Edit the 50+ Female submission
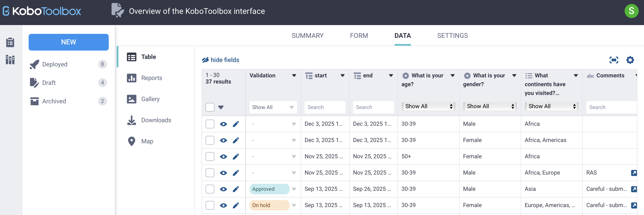The height and width of the screenshot is (215, 644). (x=236, y=157)
